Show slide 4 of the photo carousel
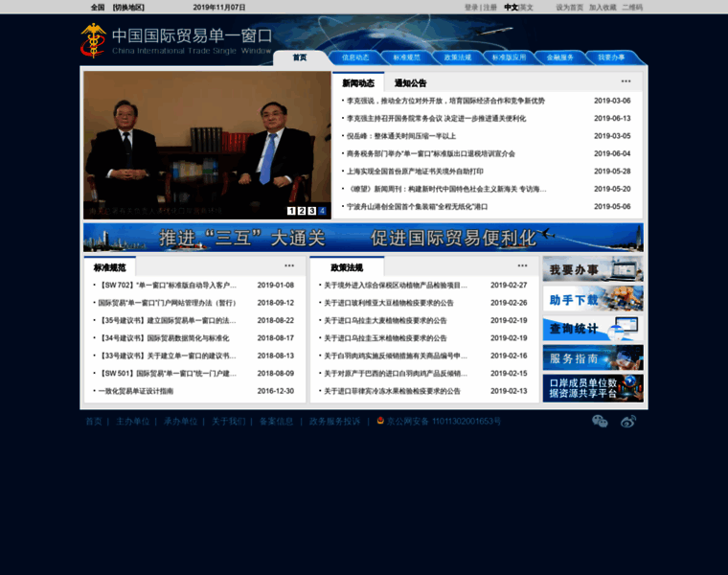Viewport: 728px width, 575px height. pyautogui.click(x=322, y=211)
